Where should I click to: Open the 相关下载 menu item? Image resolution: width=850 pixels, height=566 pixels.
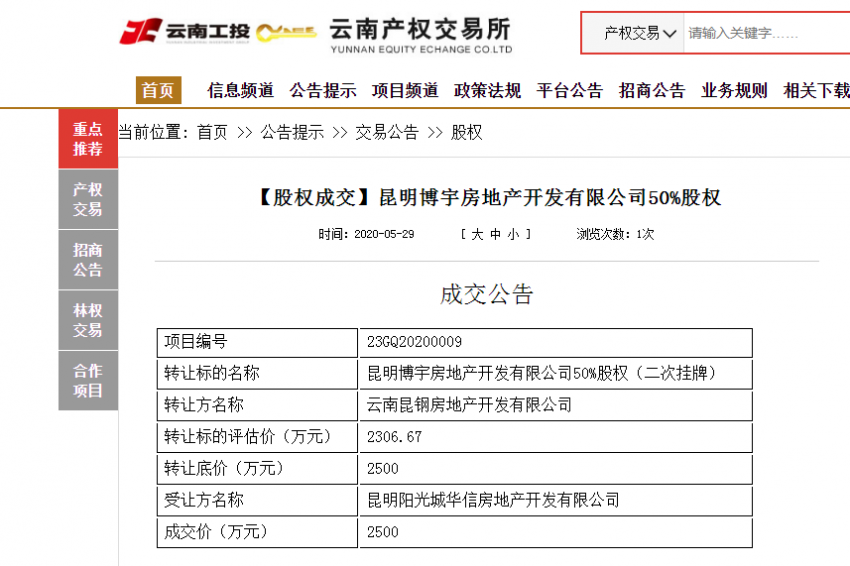(816, 91)
